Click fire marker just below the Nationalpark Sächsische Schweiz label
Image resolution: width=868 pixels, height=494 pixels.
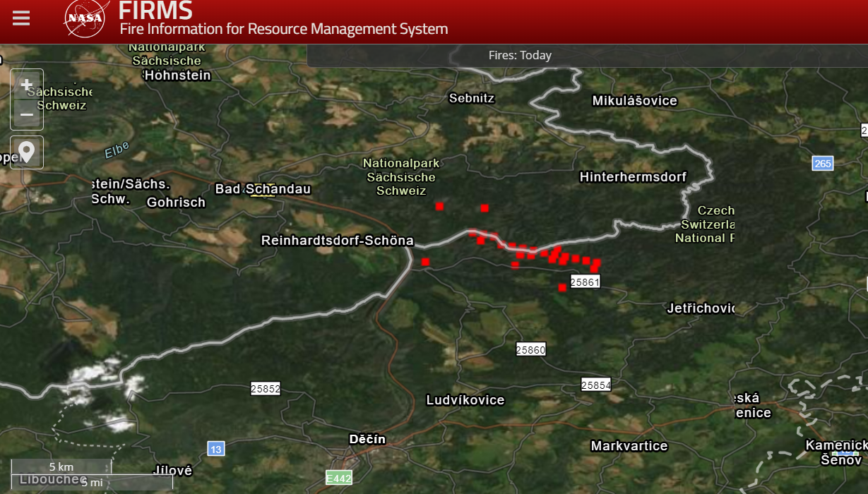(x=439, y=206)
